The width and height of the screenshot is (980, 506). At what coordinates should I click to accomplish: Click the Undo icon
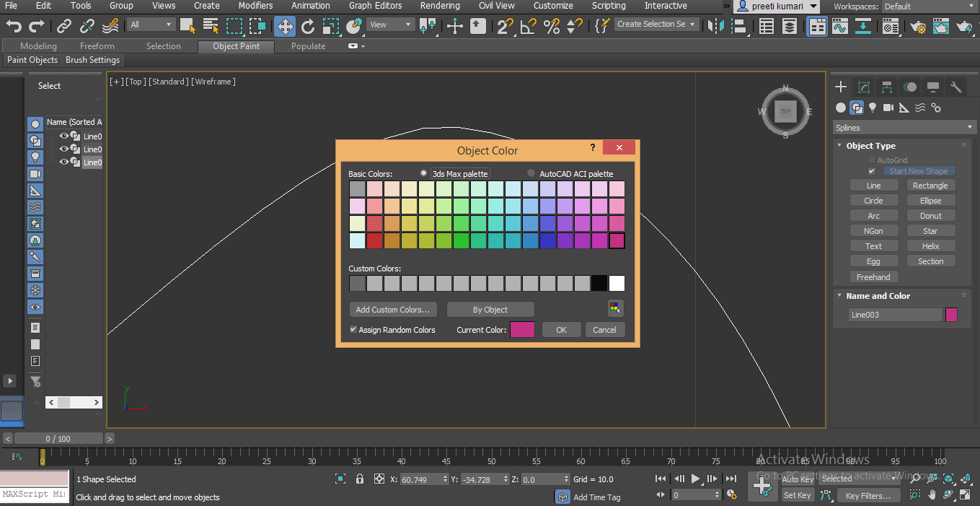click(x=13, y=26)
